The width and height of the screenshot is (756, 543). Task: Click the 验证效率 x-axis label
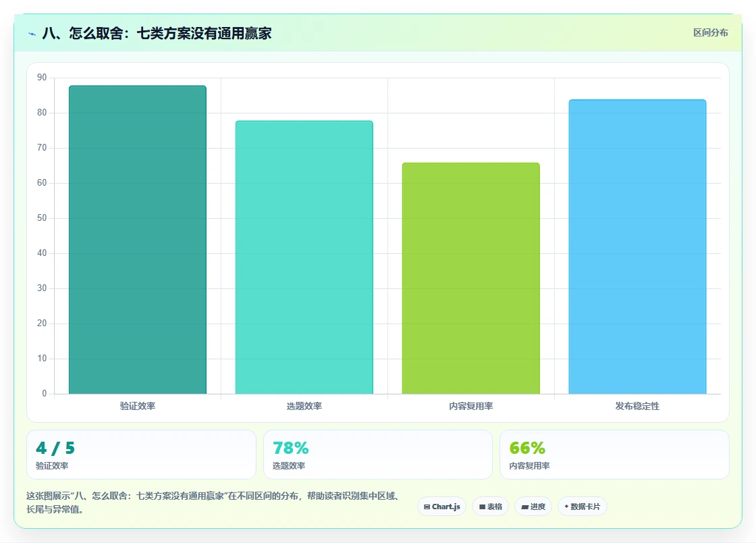138,406
